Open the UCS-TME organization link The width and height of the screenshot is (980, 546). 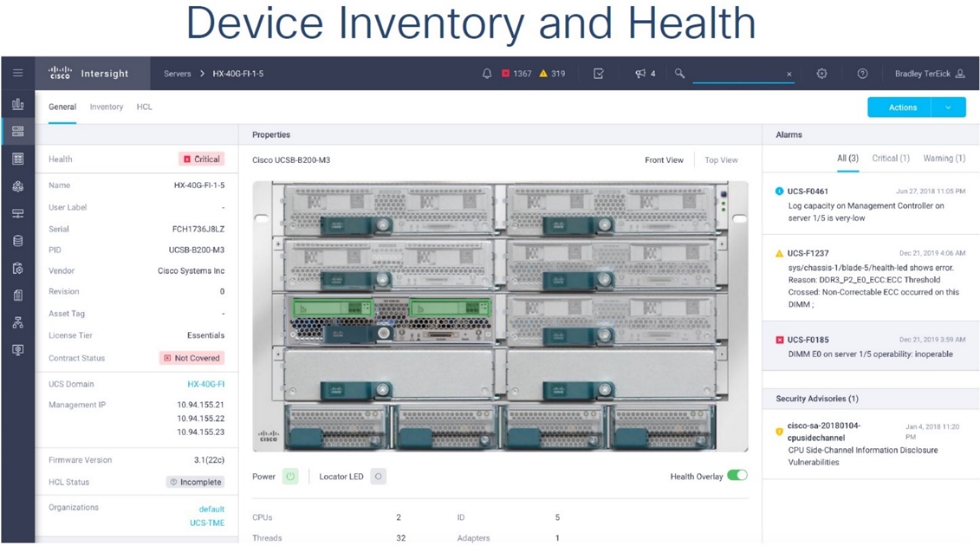click(207, 523)
